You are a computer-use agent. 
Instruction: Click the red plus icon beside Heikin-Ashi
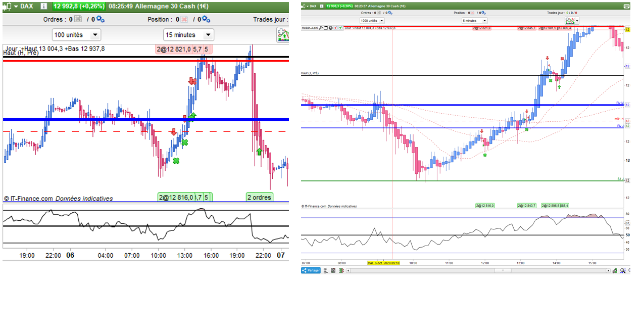coord(335,28)
